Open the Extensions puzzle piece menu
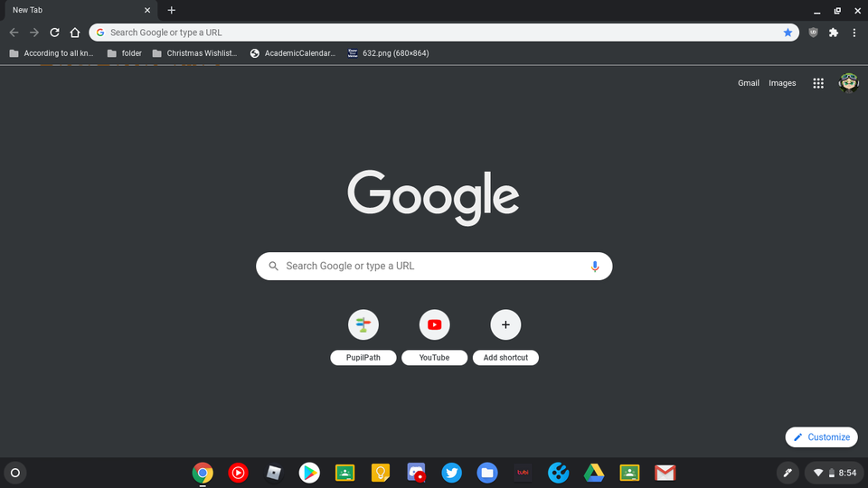The image size is (868, 488). (x=834, y=33)
